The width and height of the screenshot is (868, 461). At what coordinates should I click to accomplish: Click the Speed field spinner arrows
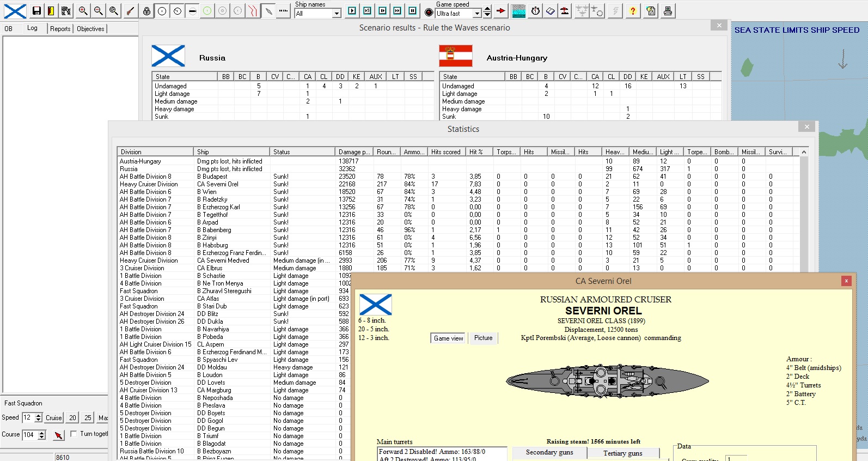coord(38,417)
